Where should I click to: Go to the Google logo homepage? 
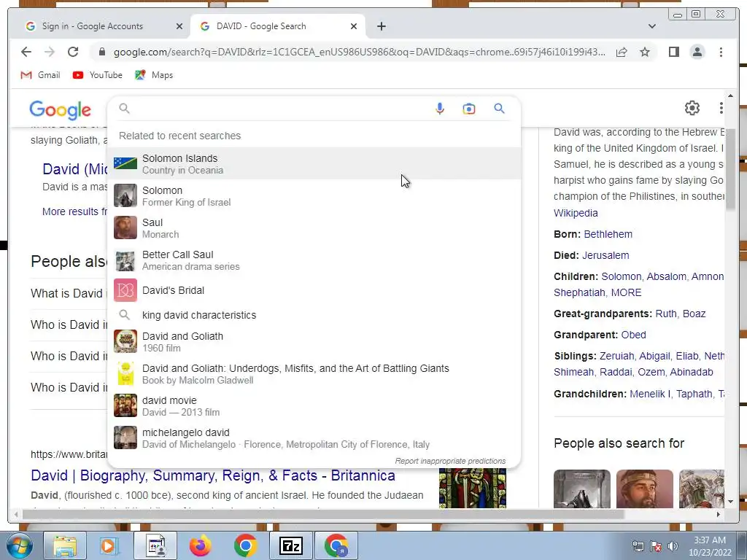tap(60, 109)
